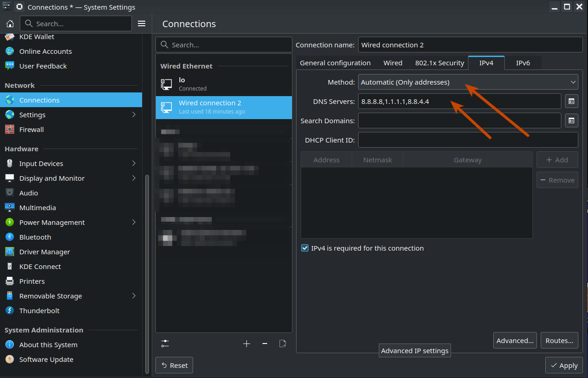
Task: Click the Thunderbolt icon
Action: [10, 311]
